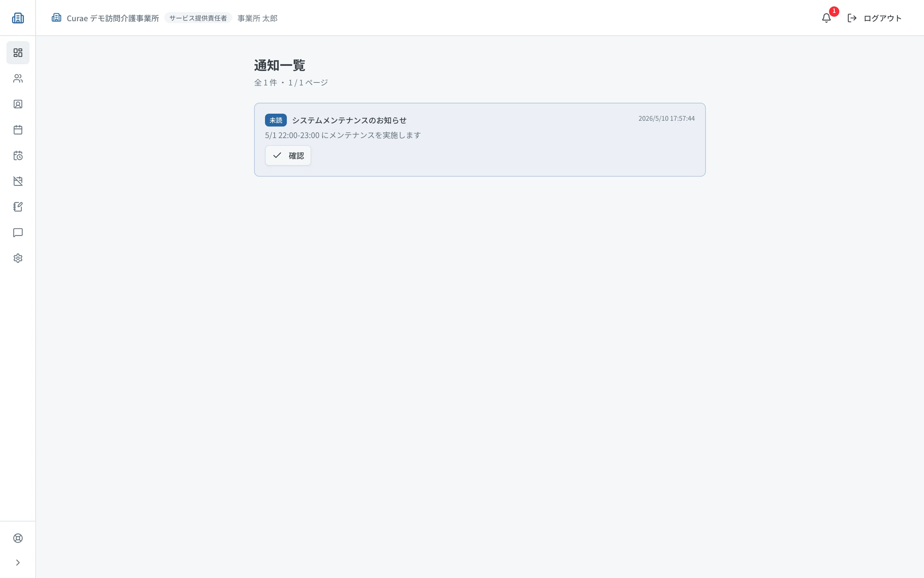Open the users group icon in sidebar
The height and width of the screenshot is (578, 924).
(x=18, y=78)
